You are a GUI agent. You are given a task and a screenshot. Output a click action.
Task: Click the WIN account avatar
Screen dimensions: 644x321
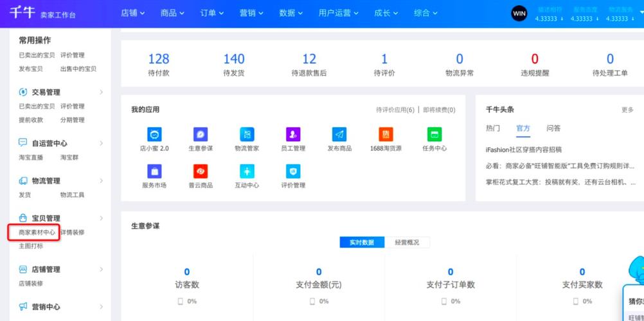519,13
